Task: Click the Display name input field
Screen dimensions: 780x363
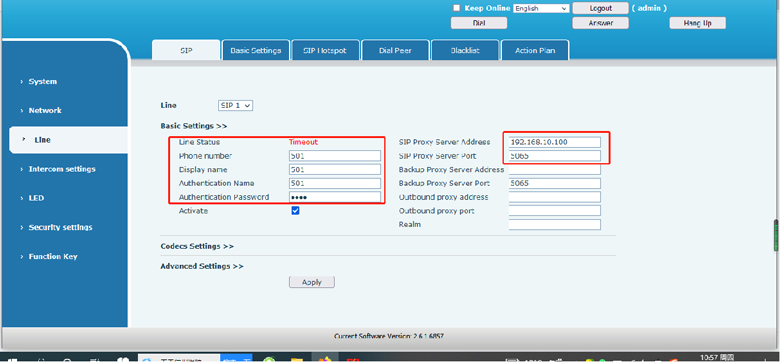Action: (335, 170)
